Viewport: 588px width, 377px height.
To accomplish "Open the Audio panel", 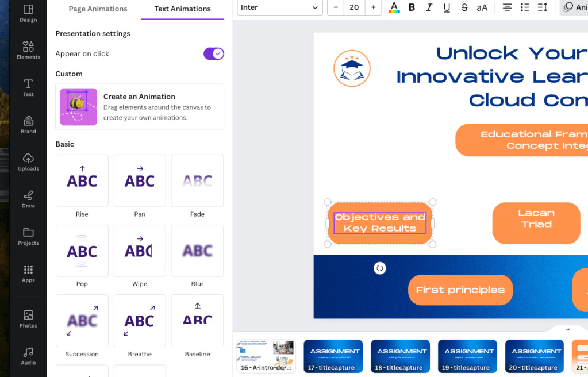I will [x=28, y=356].
